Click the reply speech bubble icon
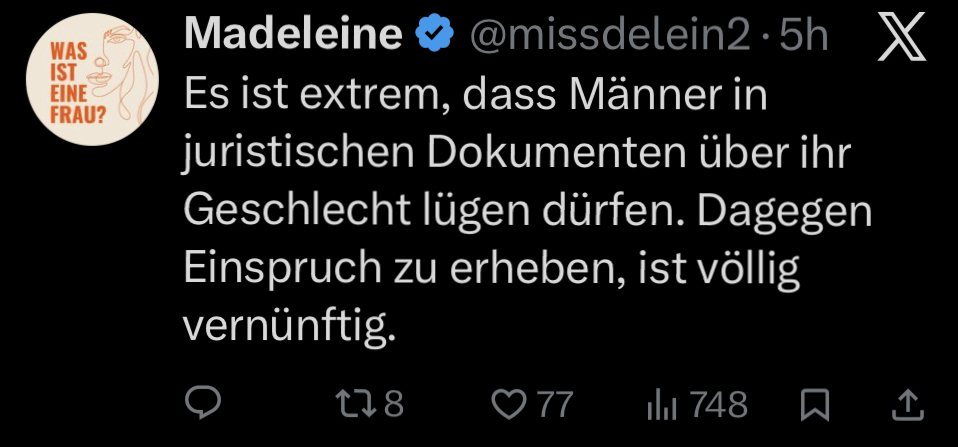Viewport: 958px width, 447px height. pos(205,404)
